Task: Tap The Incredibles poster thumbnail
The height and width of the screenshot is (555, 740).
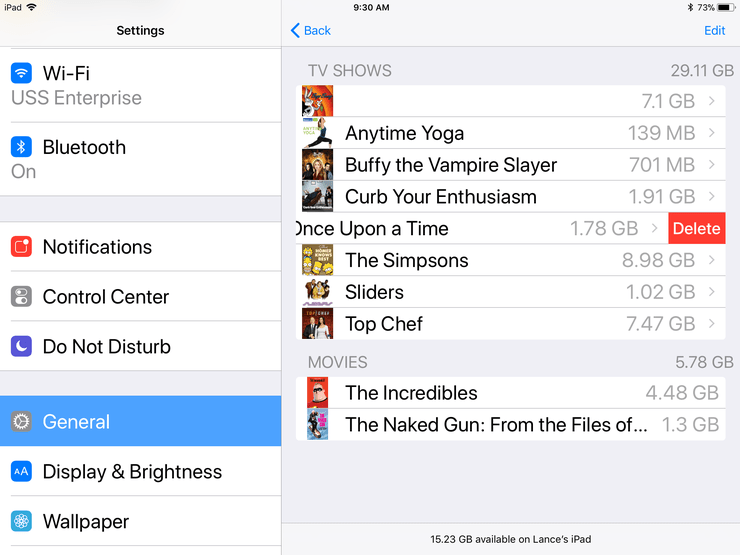Action: (318, 393)
